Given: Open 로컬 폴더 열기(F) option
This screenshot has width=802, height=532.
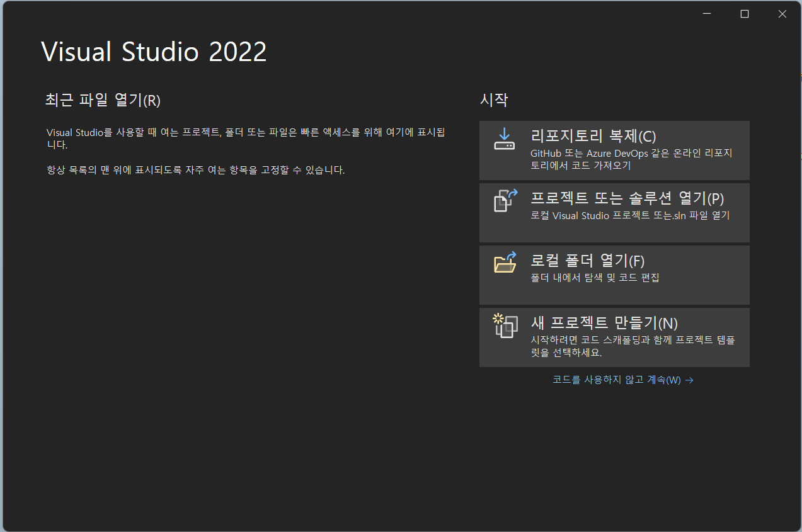Looking at the screenshot, I should coord(614,275).
